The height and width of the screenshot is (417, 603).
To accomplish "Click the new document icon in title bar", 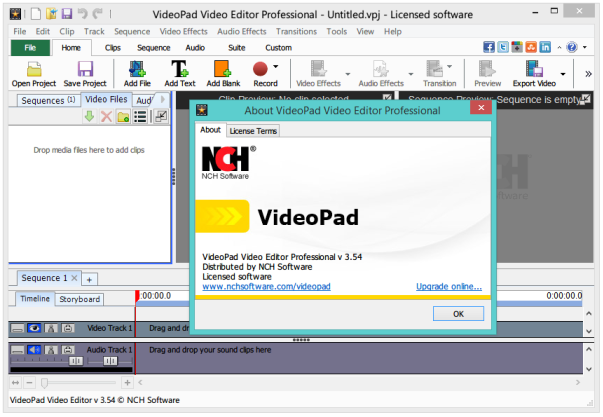I will pyautogui.click(x=36, y=14).
